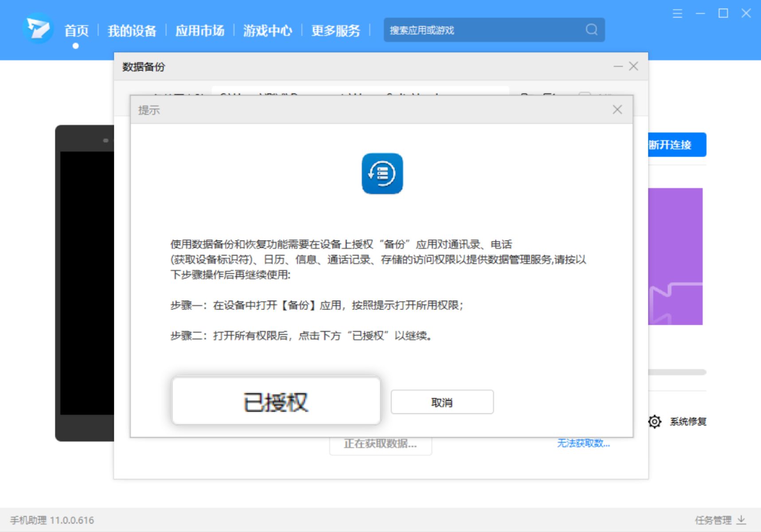Open the 无法获取数 link

click(583, 444)
